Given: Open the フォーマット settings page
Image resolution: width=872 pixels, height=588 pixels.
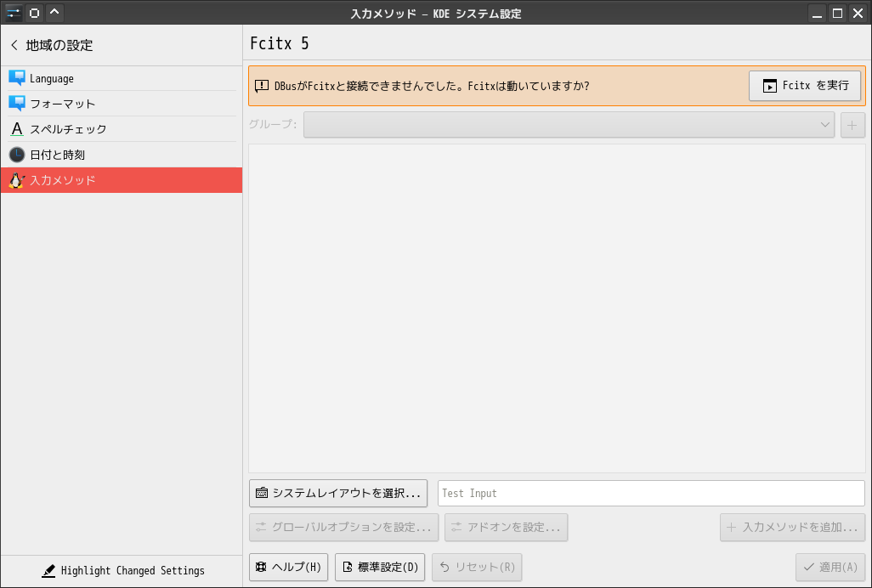Looking at the screenshot, I should (x=122, y=104).
